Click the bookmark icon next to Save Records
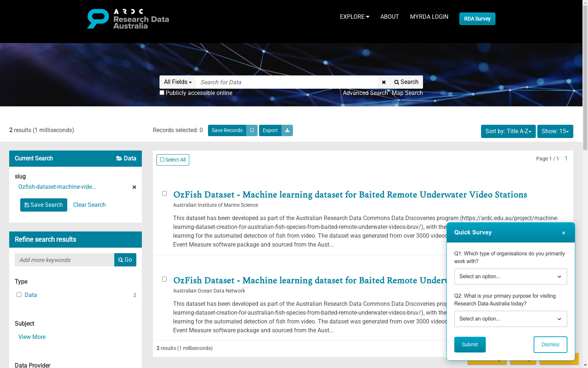588x368 pixels. 252,130
